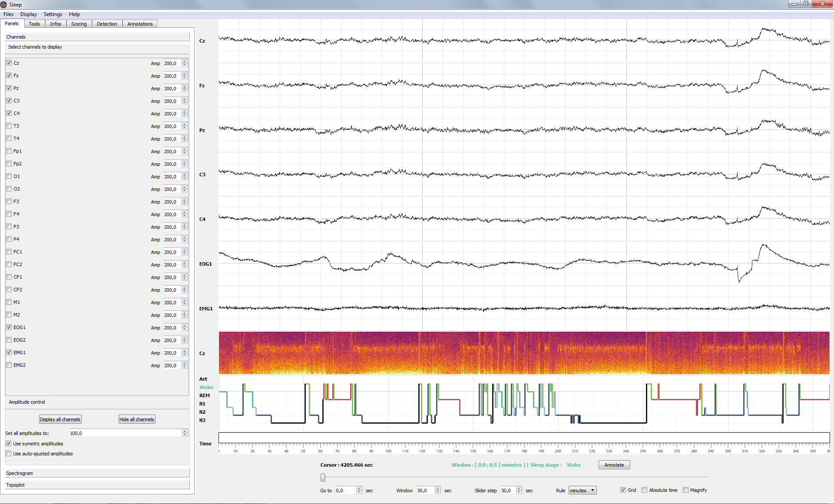This screenshot has height=504, width=834.
Task: Click the Sleep application icon in title bar
Action: click(x=4, y=4)
